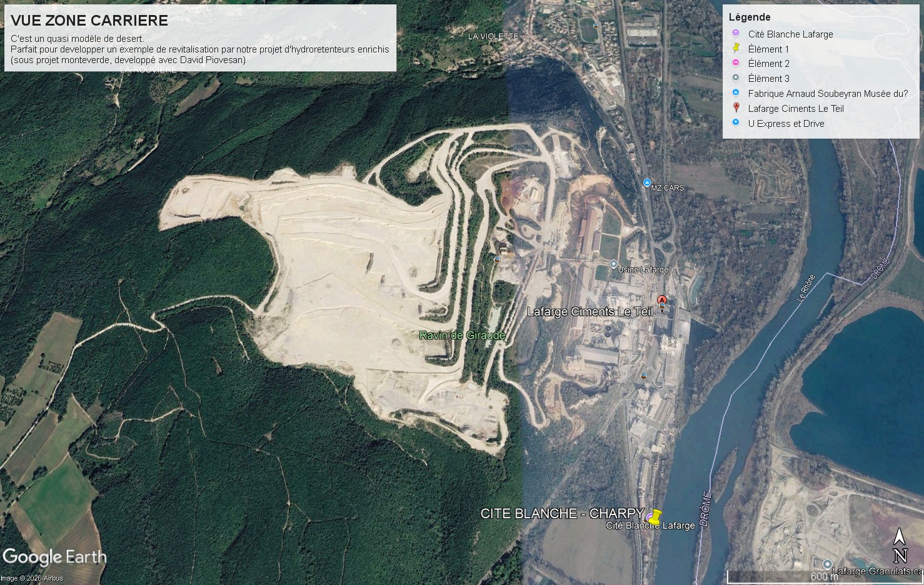Screen dimensions: 924x585
Task: Click the north arrow compass symbol
Action: pyautogui.click(x=900, y=546)
